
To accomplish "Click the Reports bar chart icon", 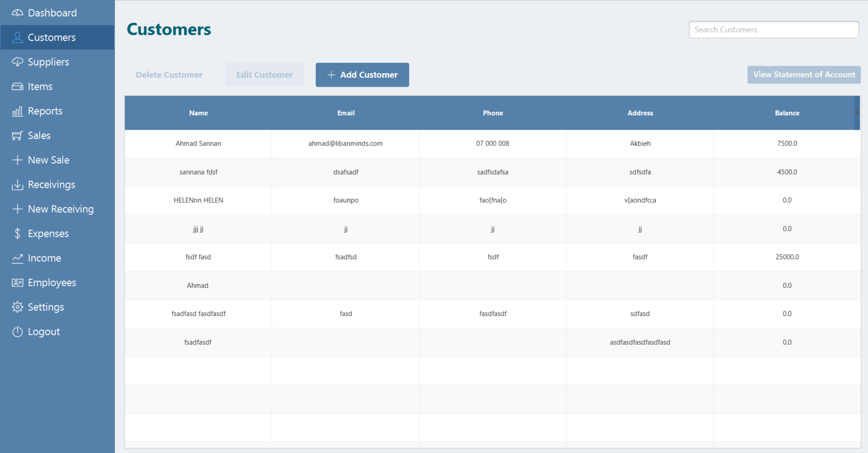I will click(x=17, y=111).
